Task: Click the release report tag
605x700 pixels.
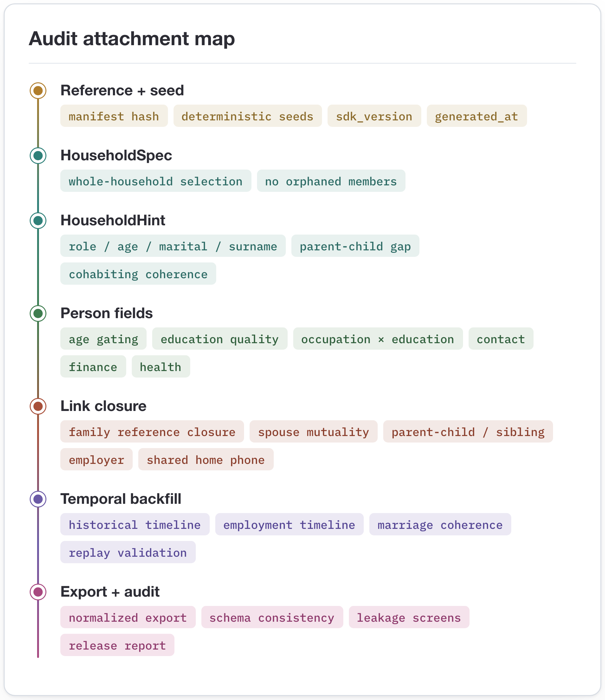Action: (117, 645)
